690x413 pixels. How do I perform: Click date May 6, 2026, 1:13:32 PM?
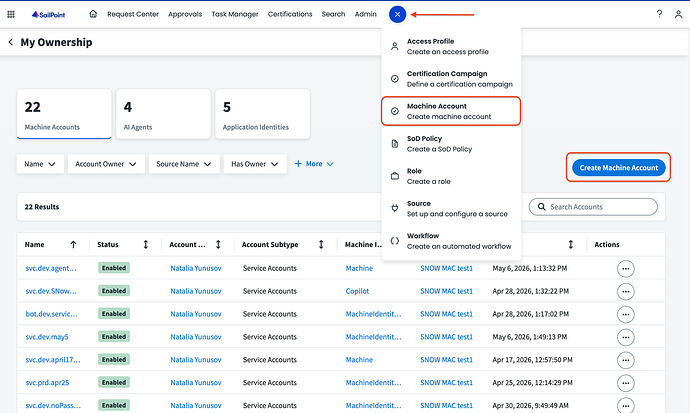click(530, 268)
